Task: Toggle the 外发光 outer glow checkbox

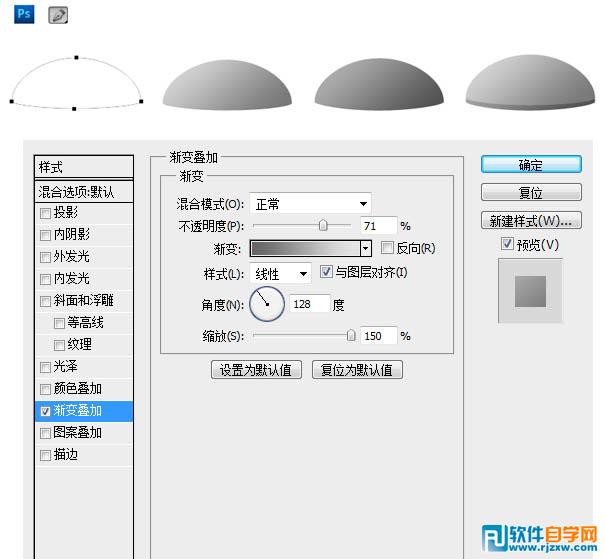Action: pyautogui.click(x=45, y=257)
